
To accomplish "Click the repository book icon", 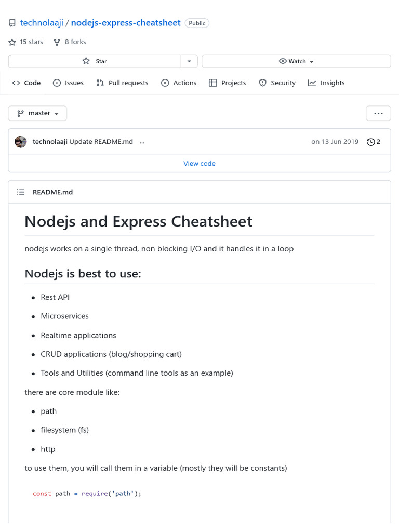I will 12,23.
